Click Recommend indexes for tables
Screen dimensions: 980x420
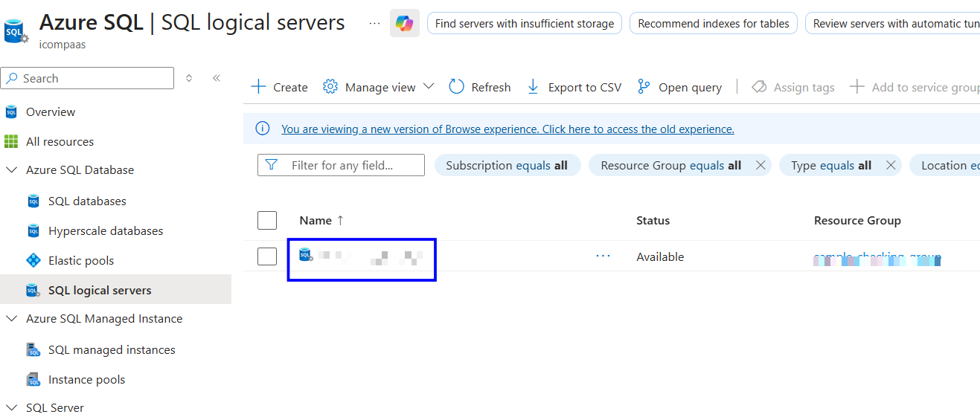[714, 23]
